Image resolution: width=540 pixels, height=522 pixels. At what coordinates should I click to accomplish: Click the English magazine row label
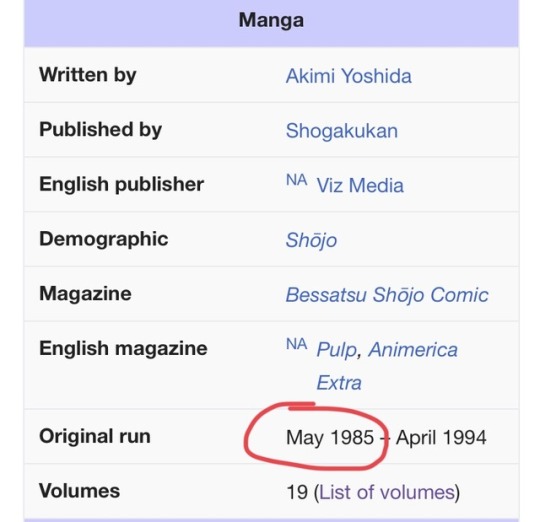[123, 348]
